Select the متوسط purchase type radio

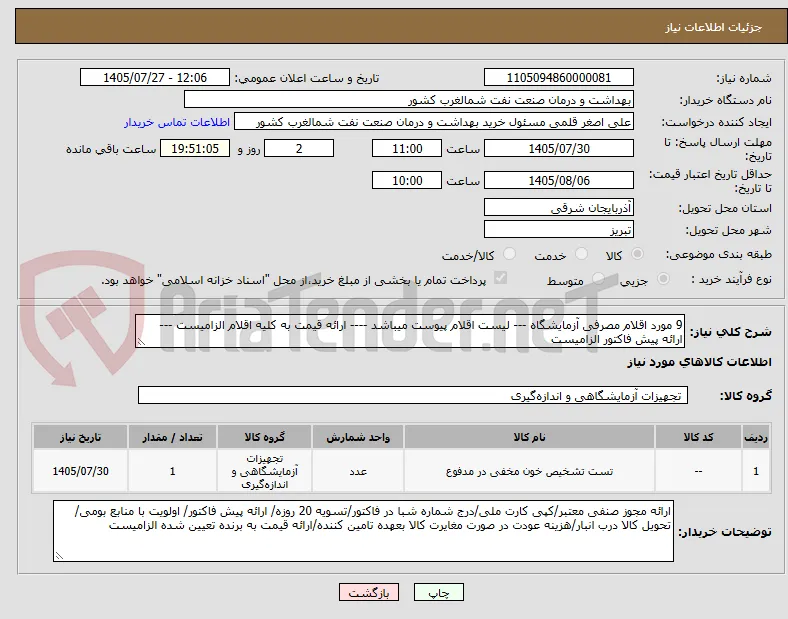click(x=598, y=279)
